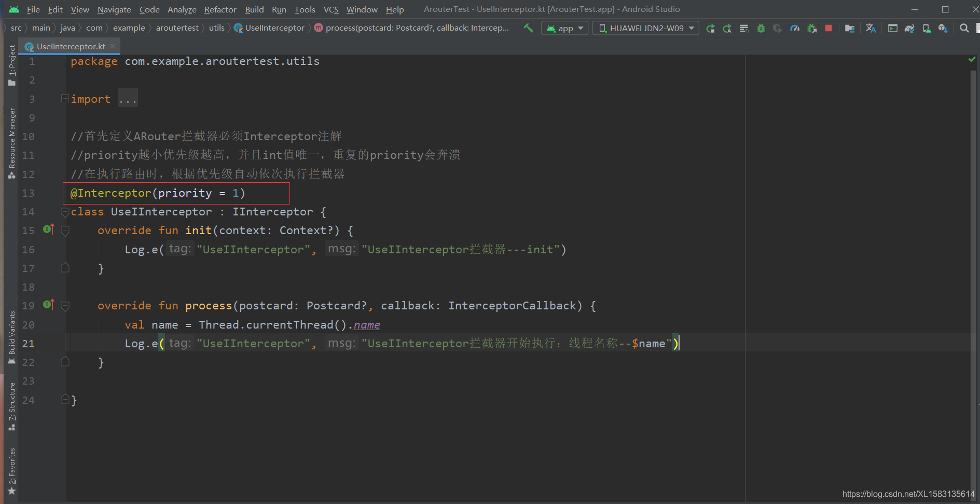
Task: Open the Window menu
Action: pyautogui.click(x=362, y=9)
